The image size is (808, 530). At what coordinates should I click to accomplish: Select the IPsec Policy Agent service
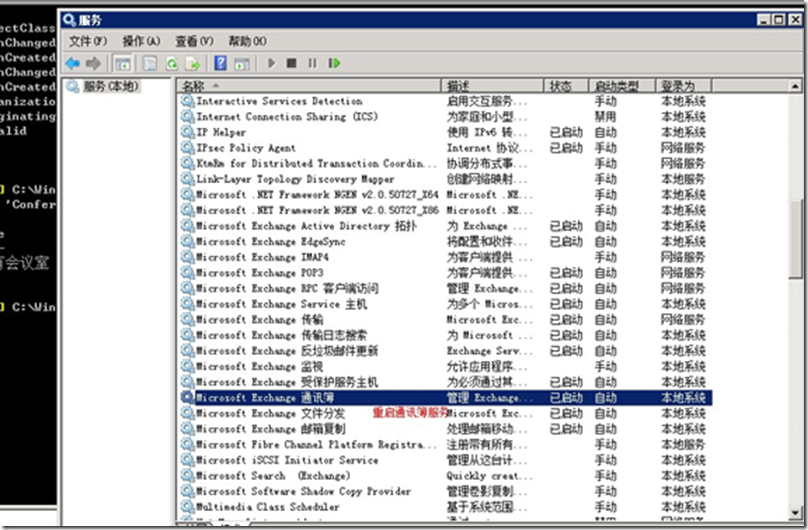[246, 148]
